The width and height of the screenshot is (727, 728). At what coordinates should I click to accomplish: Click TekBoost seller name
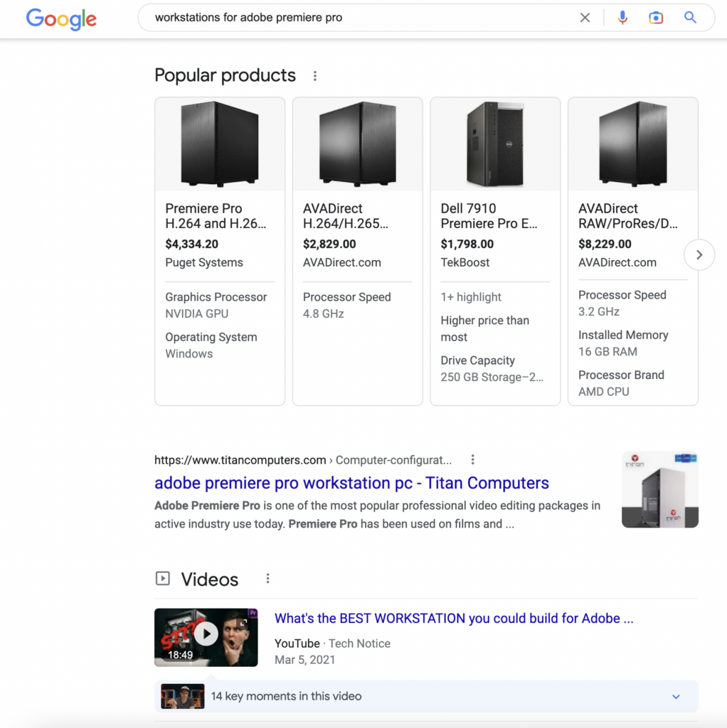pyautogui.click(x=465, y=263)
